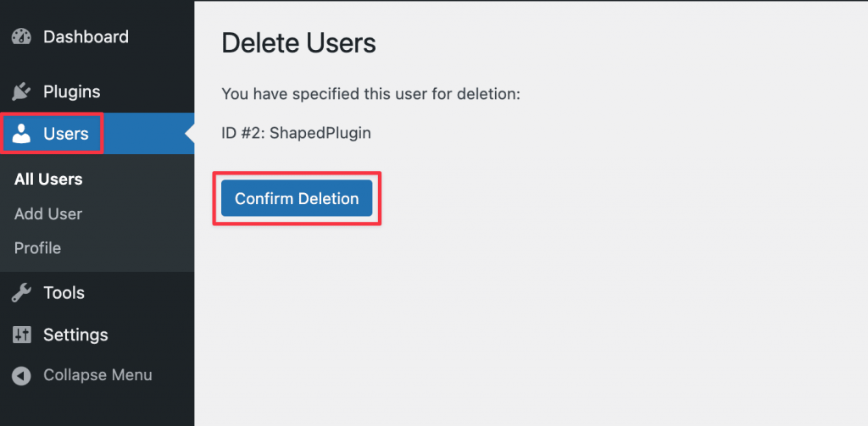Click the Collapse Menu arrow icon
This screenshot has height=426, width=868.
[21, 375]
